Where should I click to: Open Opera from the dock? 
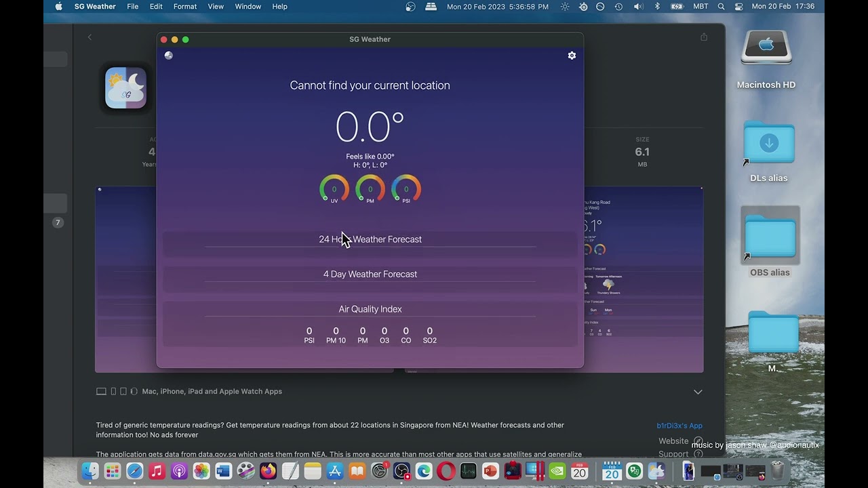446,471
